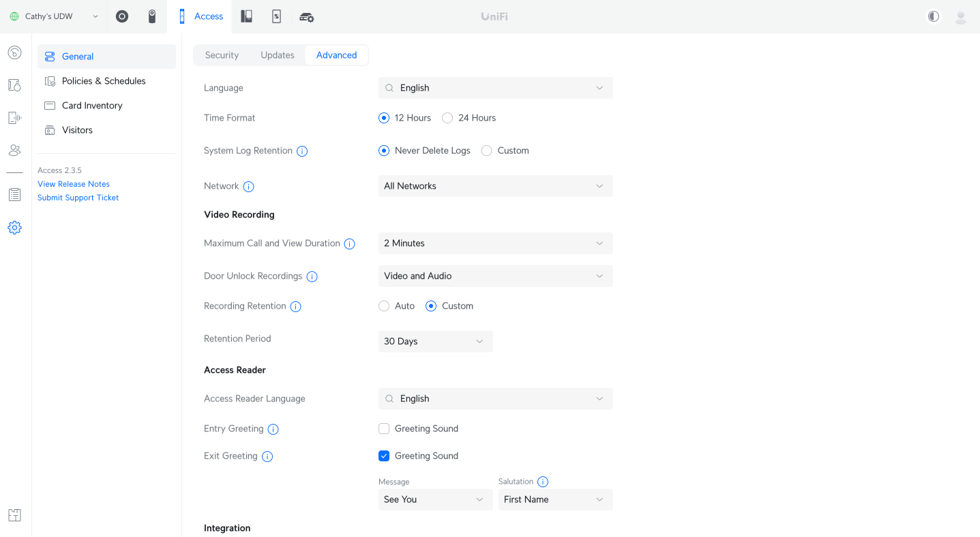Viewport: 980px width, 537px height.
Task: Open the Settings gear in left rail
Action: [x=15, y=228]
